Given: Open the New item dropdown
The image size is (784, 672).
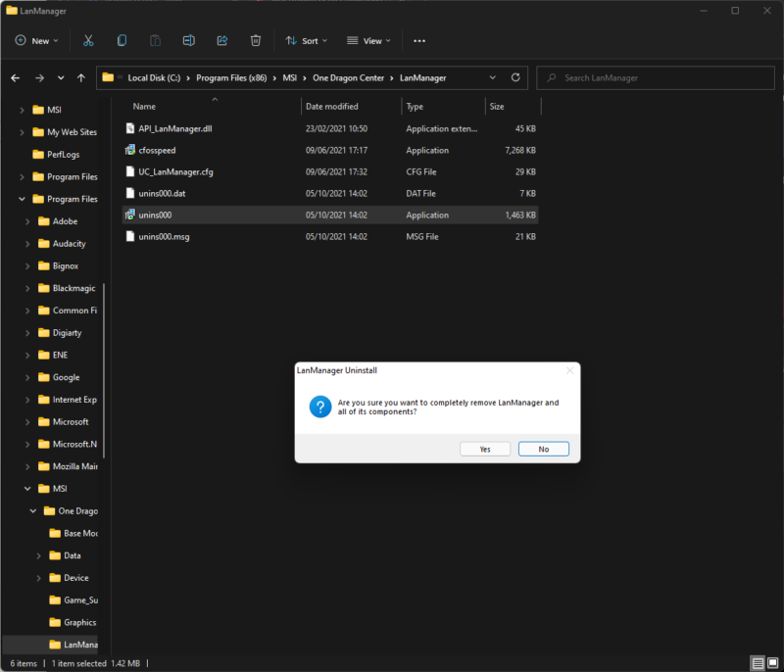Looking at the screenshot, I should point(37,41).
